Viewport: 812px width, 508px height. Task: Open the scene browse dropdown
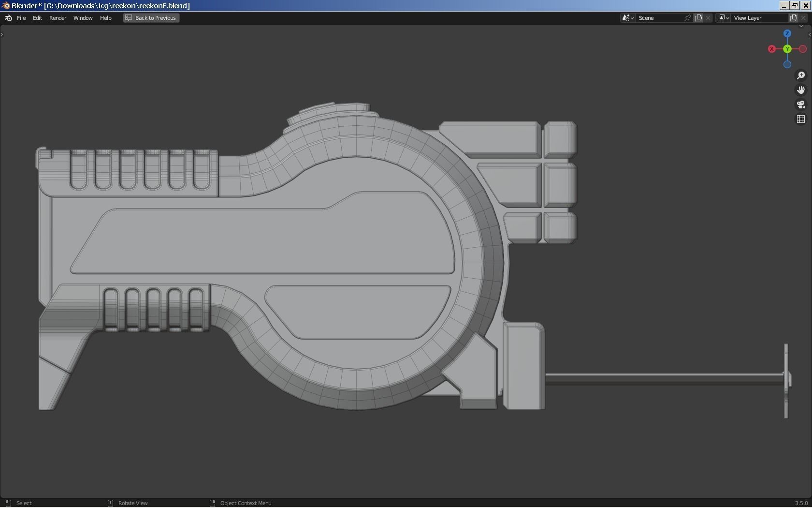628,18
